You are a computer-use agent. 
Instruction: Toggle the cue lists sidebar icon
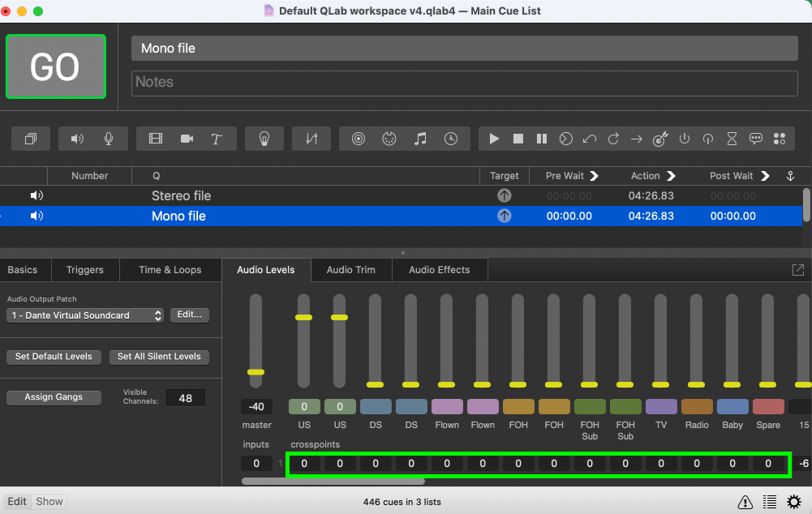point(770,502)
